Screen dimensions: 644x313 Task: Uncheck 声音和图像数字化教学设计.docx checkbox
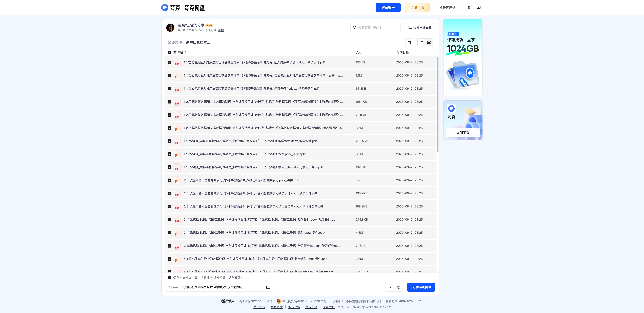point(170,193)
